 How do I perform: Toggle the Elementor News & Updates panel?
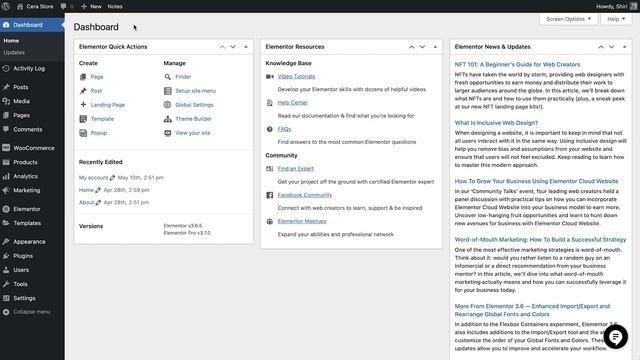point(624,47)
